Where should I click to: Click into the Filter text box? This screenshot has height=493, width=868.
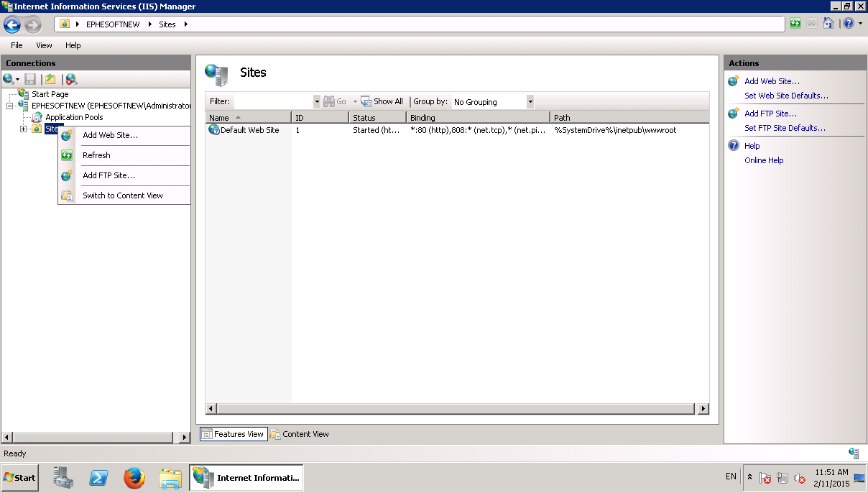(x=274, y=101)
